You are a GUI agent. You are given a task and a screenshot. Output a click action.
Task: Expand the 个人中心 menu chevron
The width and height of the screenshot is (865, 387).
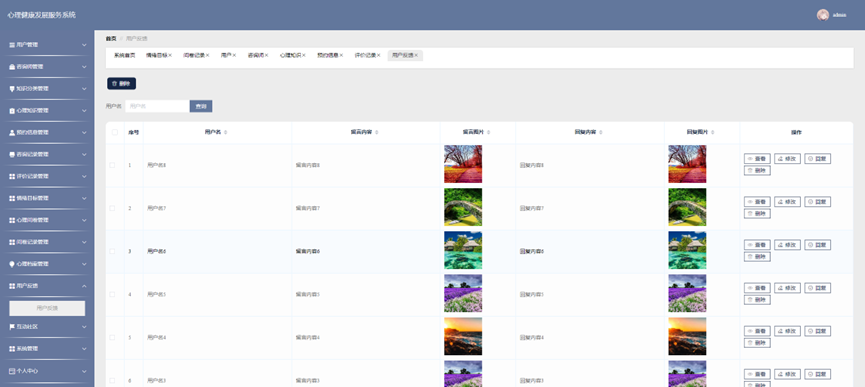[x=84, y=371]
